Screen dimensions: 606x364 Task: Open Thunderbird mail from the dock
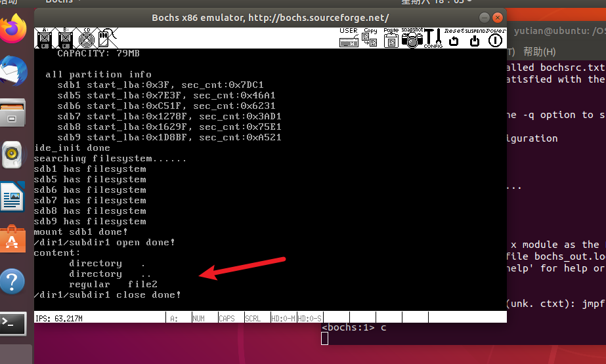tap(13, 70)
